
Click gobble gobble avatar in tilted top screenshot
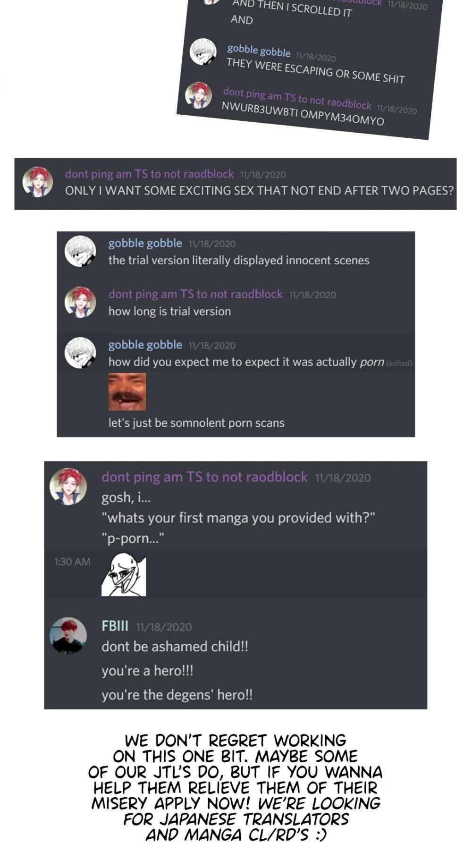[x=203, y=51]
